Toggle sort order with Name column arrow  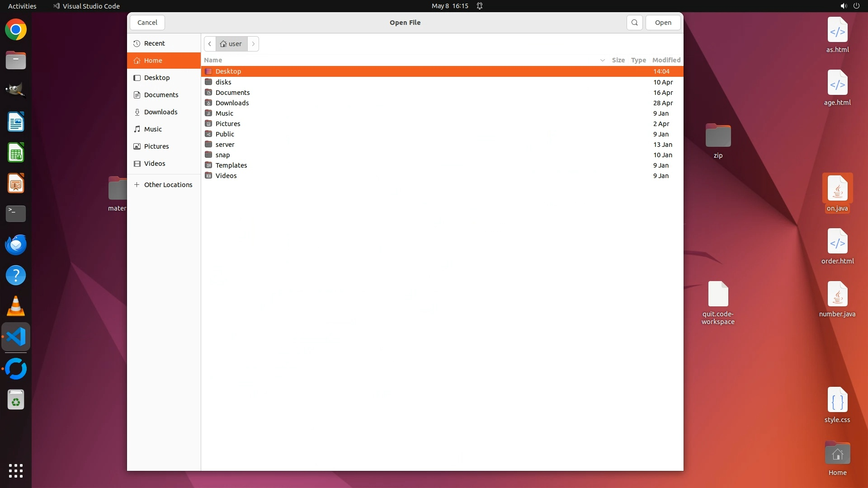point(602,60)
